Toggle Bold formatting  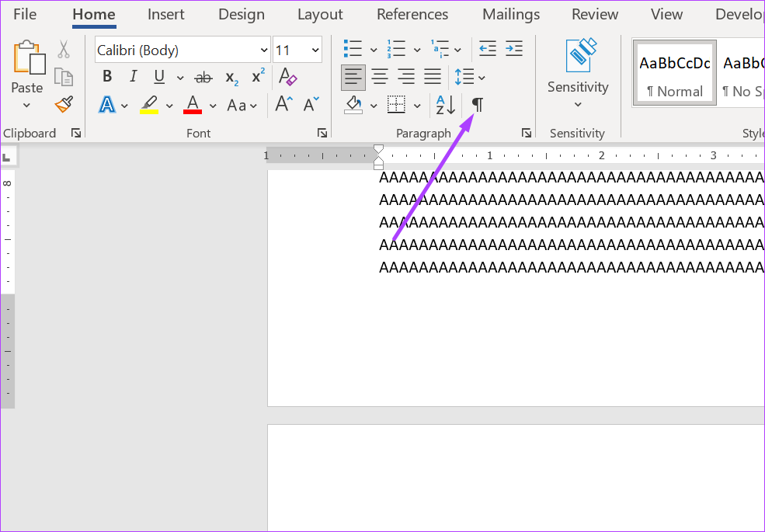(x=107, y=77)
